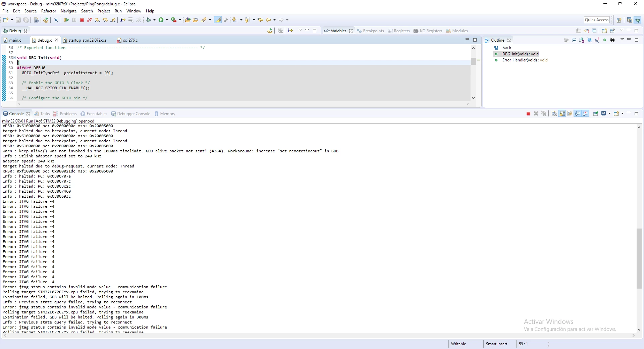
Task: Open Display Selected Console dropdown arrow
Action: pos(609,114)
